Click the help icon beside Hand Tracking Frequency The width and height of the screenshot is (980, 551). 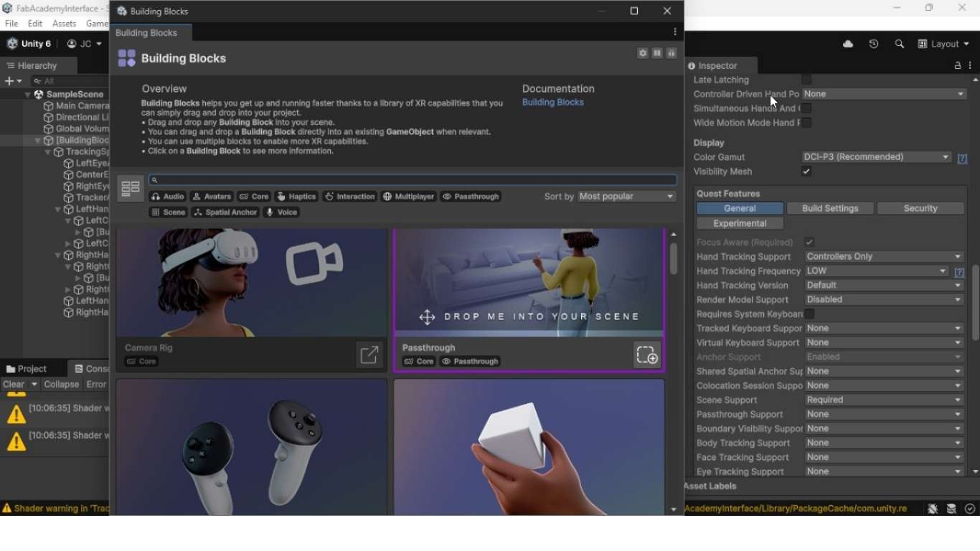(960, 273)
